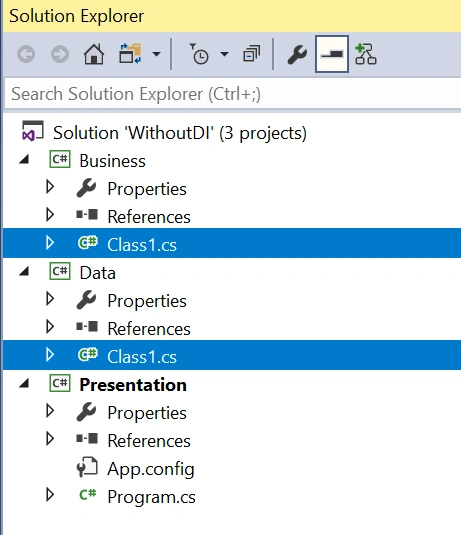461x535 pixels.
Task: Open dropdown arrow beside Switch Views icon
Action: [156, 54]
